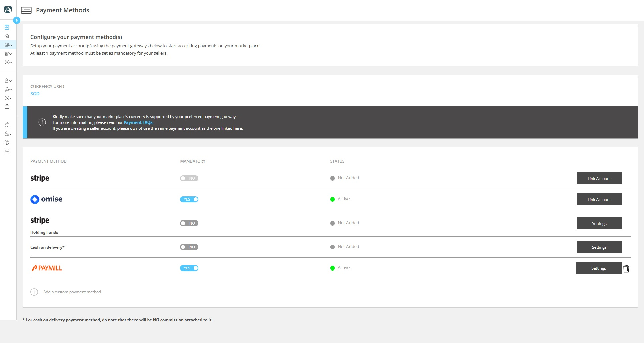This screenshot has width=644, height=343.
Task: Open the puzzle piece plugins icon
Action: point(7,125)
